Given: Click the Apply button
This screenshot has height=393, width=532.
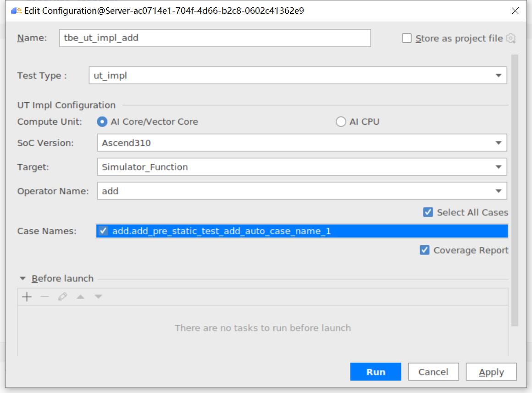Looking at the screenshot, I should [491, 372].
